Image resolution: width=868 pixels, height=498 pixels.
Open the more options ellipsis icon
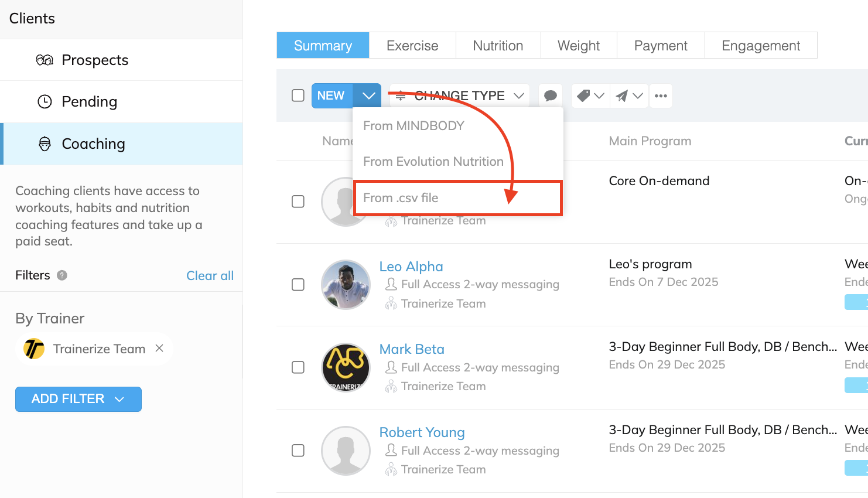coord(661,95)
